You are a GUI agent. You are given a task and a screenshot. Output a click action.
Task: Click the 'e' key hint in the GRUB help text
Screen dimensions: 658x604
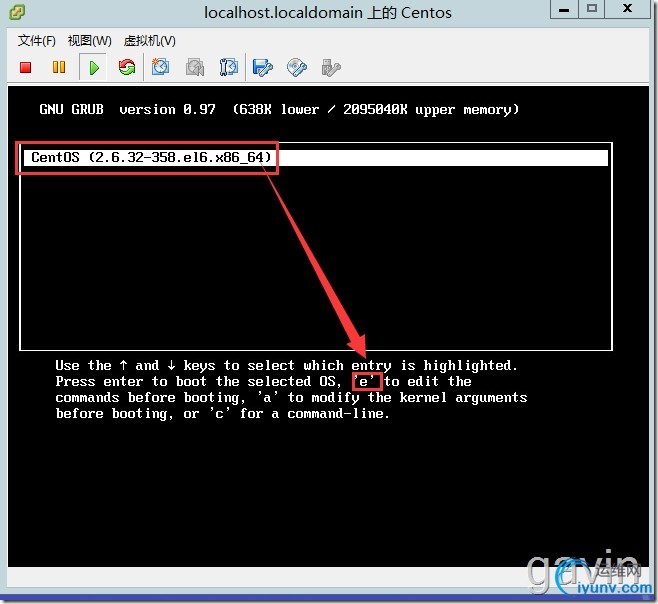(x=363, y=381)
